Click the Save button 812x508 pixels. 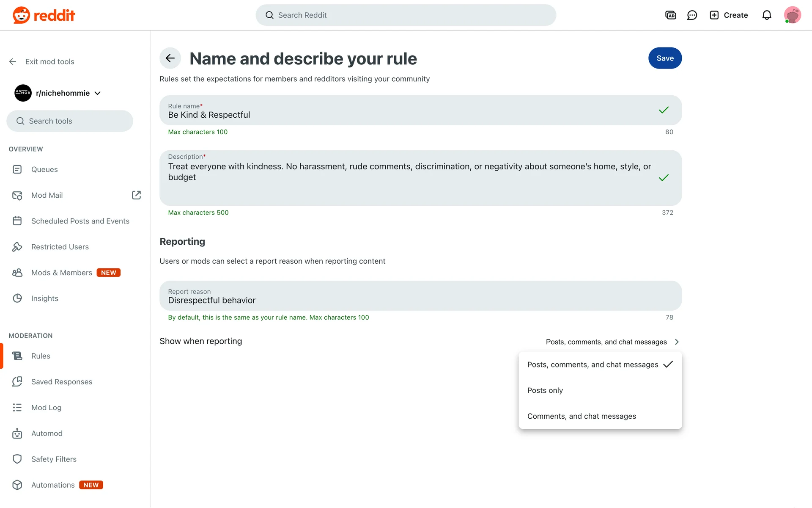tap(664, 58)
